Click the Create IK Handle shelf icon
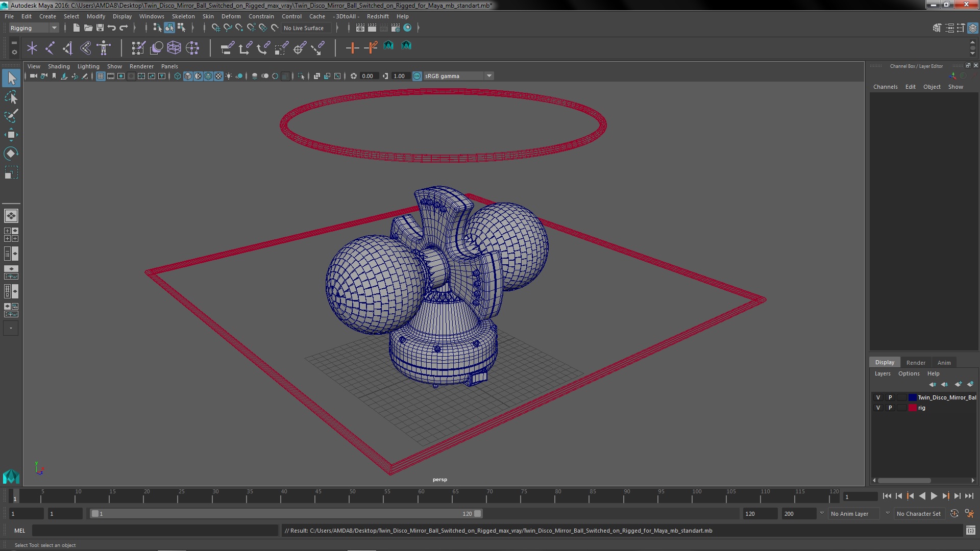980x551 pixels. click(68, 48)
